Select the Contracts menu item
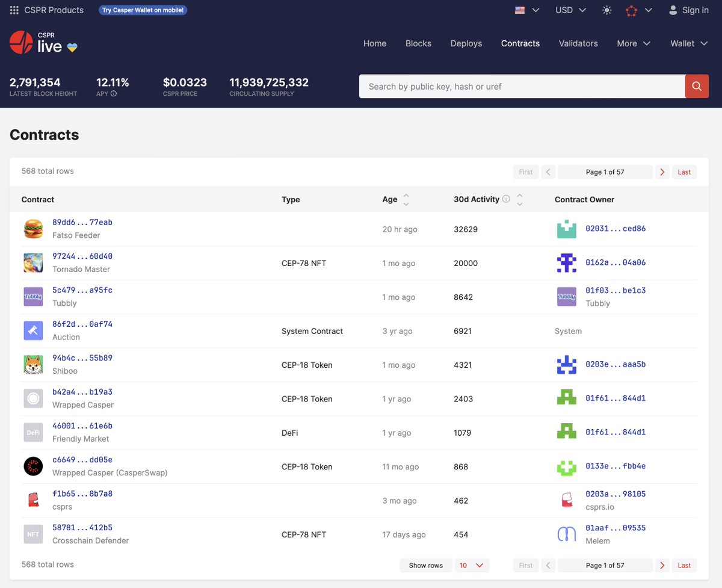The height and width of the screenshot is (588, 722). 520,43
